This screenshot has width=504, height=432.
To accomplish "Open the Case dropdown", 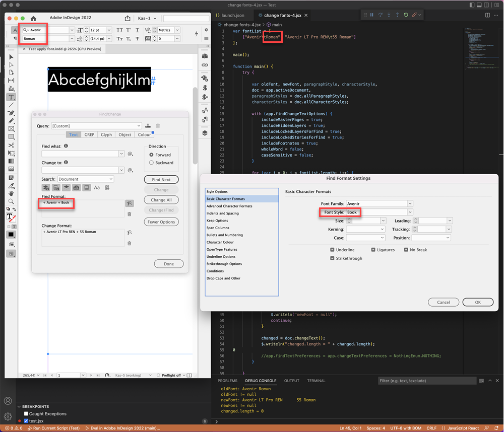I will click(x=365, y=238).
